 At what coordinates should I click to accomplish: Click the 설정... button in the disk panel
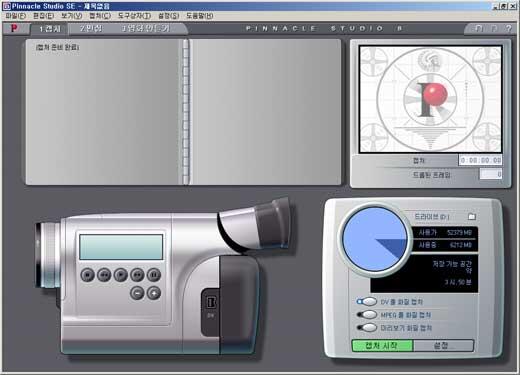[x=443, y=345]
